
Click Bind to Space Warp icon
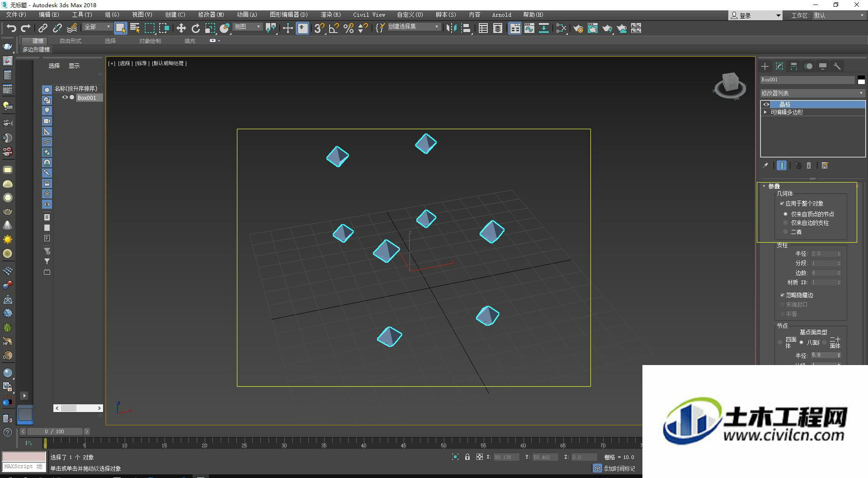click(72, 28)
